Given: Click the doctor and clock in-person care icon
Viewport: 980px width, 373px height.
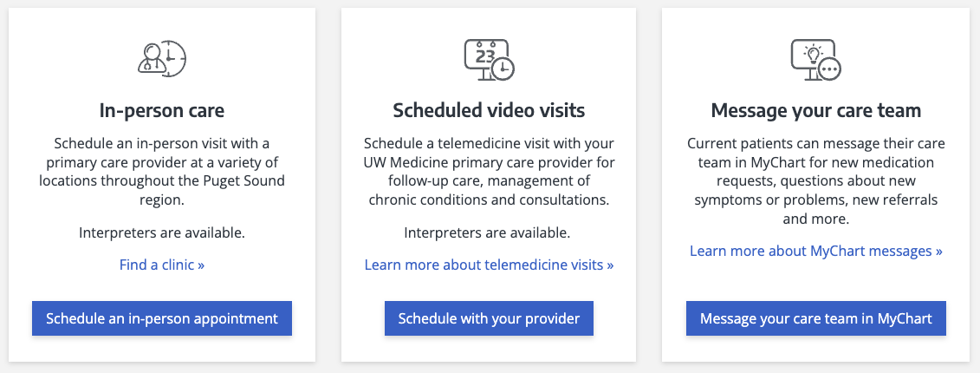Looking at the screenshot, I should point(162,57).
